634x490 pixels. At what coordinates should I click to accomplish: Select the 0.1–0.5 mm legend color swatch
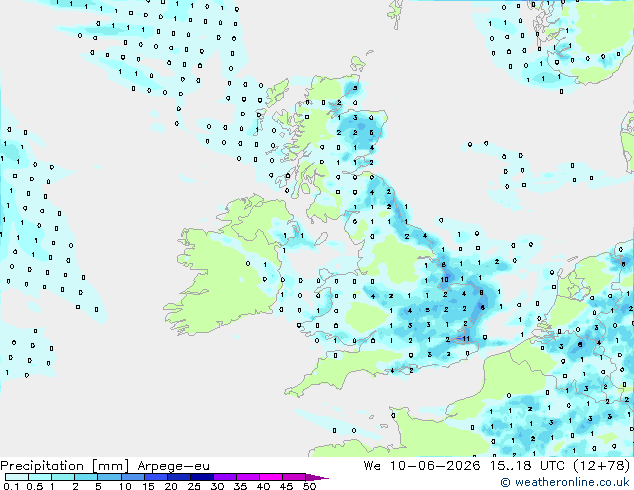click(x=17, y=477)
